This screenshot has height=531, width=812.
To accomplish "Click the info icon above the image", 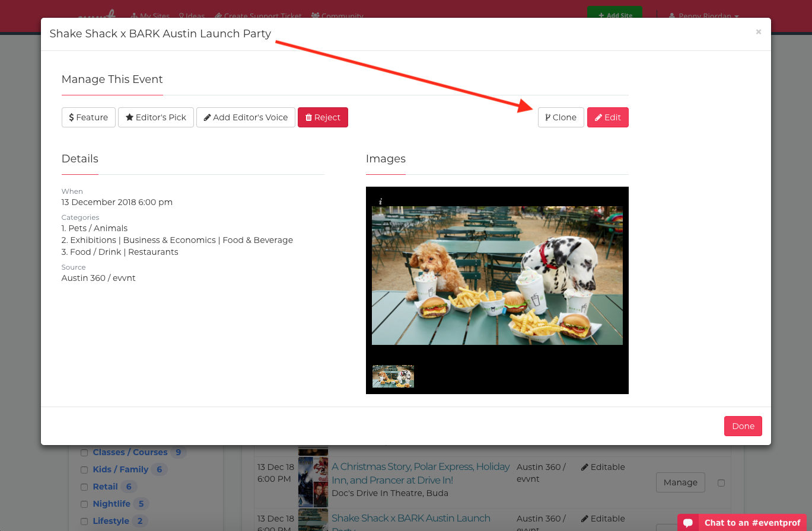I will pyautogui.click(x=380, y=201).
